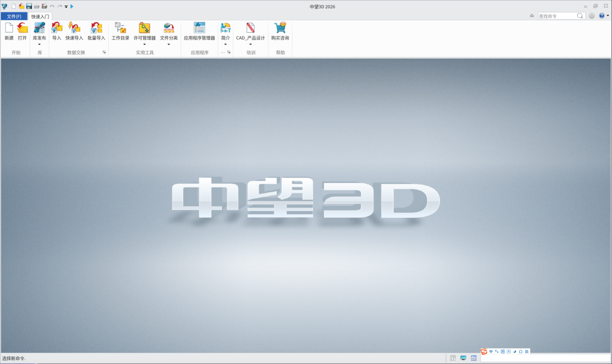This screenshot has height=364, width=612.
Task: Click the magnifier search button
Action: pyautogui.click(x=580, y=16)
